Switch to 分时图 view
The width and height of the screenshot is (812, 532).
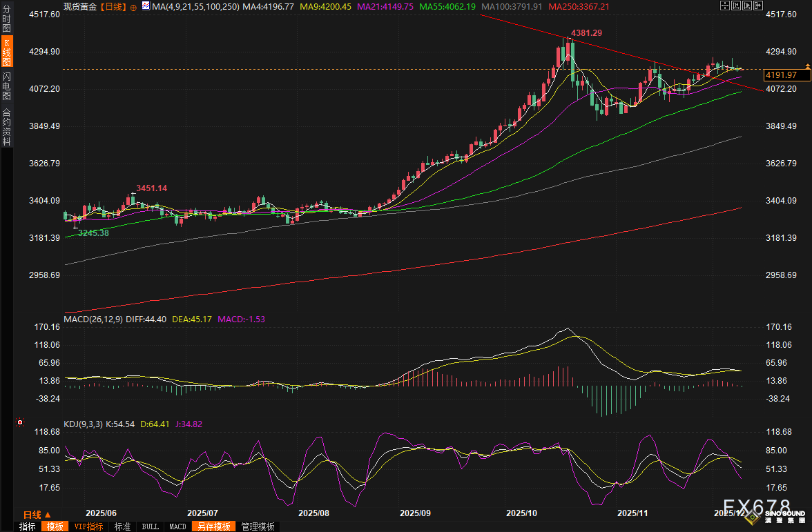[7, 19]
